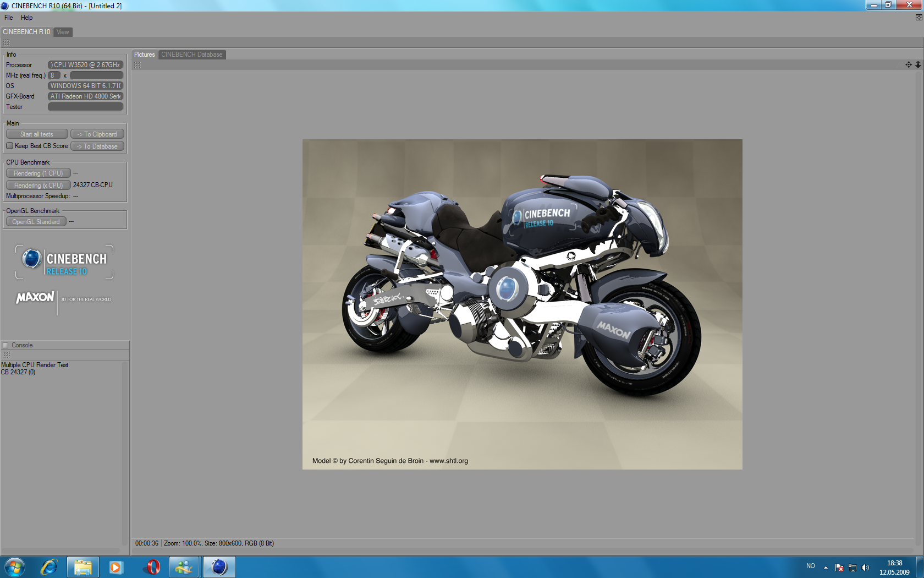This screenshot has width=924, height=578.
Task: Click the move view arrows icon
Action: 909,65
